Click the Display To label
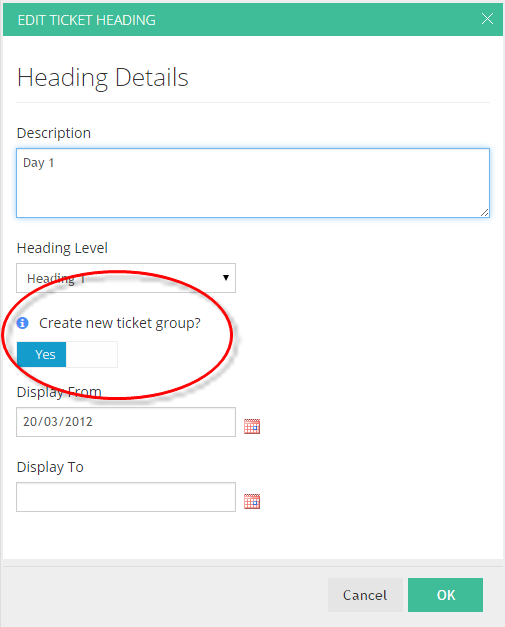505x627 pixels. point(50,467)
